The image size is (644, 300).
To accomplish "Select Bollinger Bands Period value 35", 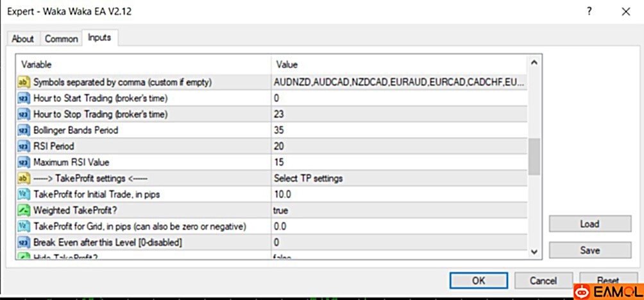I will coord(399,131).
